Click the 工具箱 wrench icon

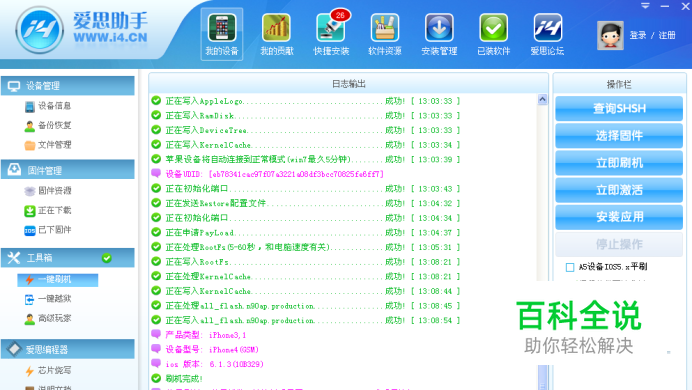click(x=14, y=258)
